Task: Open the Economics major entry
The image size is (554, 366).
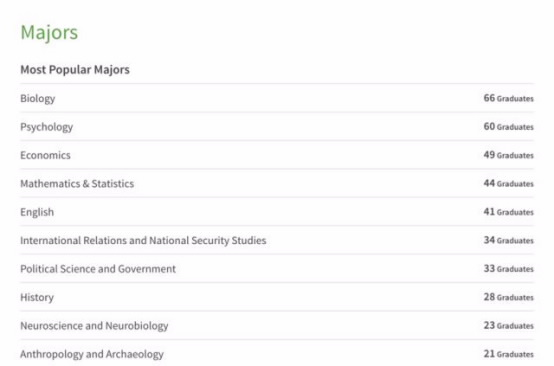Action: click(45, 155)
